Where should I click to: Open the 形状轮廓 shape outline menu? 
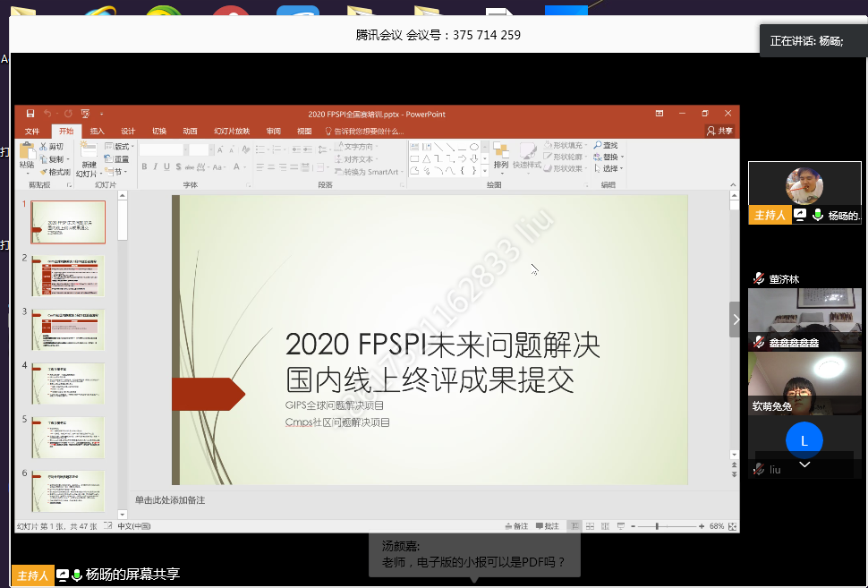coord(566,157)
